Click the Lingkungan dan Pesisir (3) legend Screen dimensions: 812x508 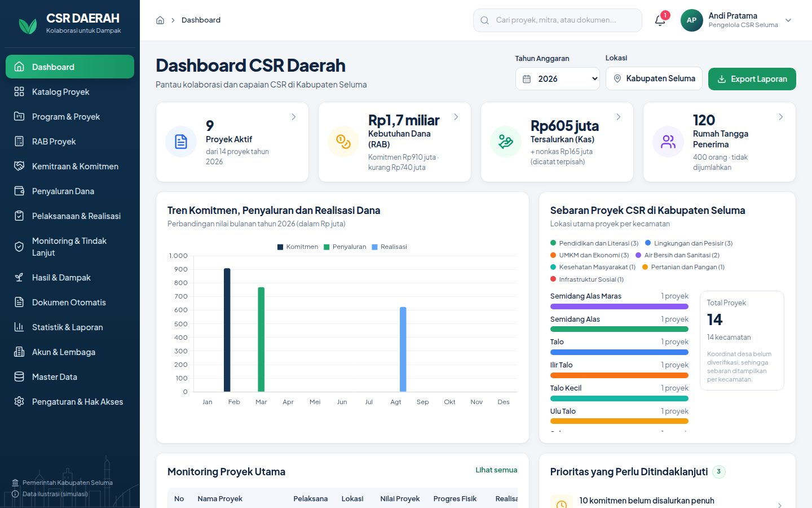coord(689,243)
